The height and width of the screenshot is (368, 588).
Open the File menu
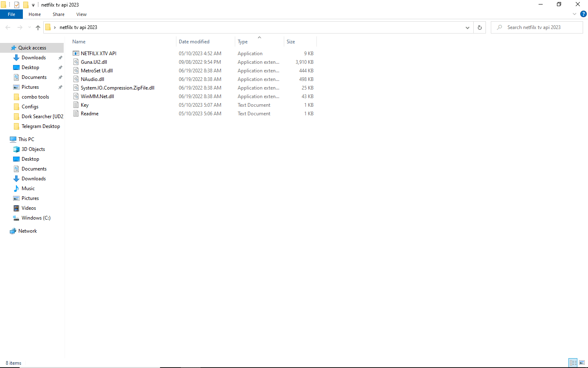[x=11, y=14]
